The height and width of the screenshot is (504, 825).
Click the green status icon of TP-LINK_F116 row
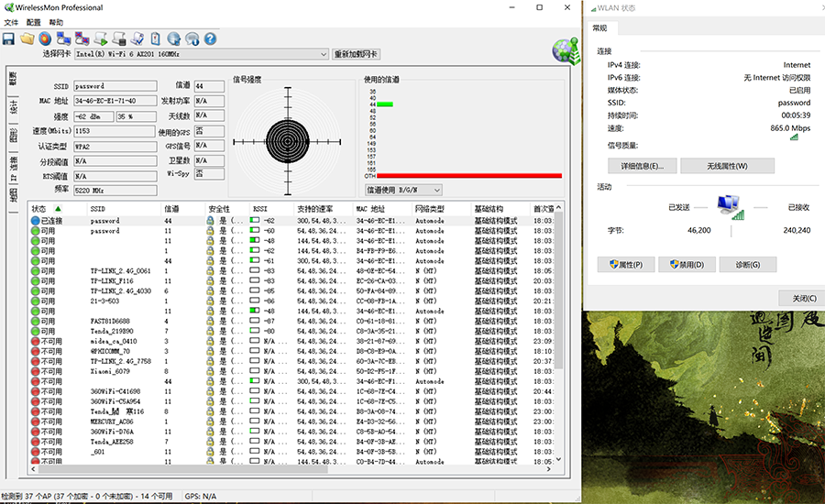pyautogui.click(x=35, y=281)
